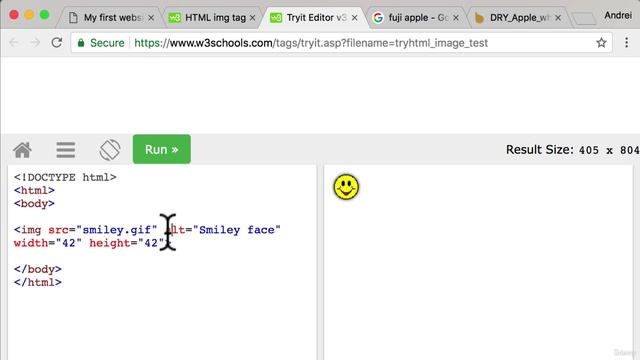Click the rotate orientation icon
This screenshot has width=640, height=360.
(x=110, y=150)
